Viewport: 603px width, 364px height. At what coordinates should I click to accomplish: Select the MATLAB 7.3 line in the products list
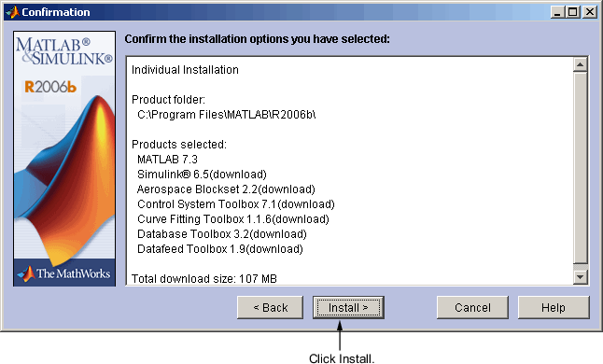pos(167,159)
